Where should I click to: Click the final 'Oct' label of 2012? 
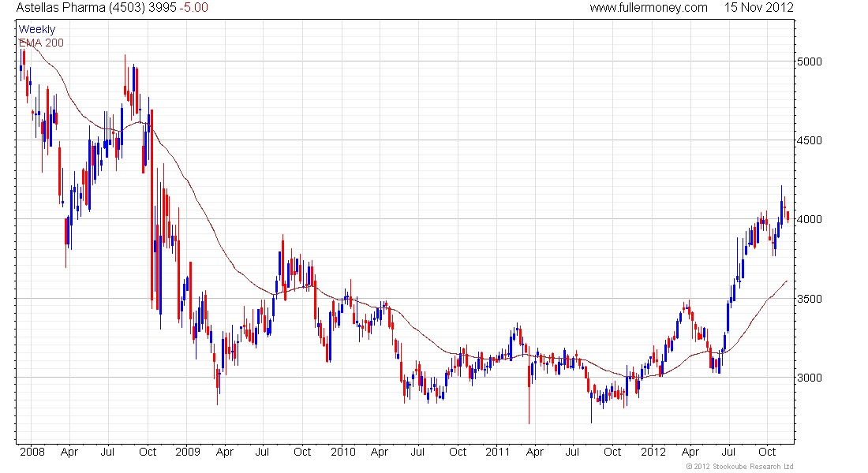tap(767, 452)
